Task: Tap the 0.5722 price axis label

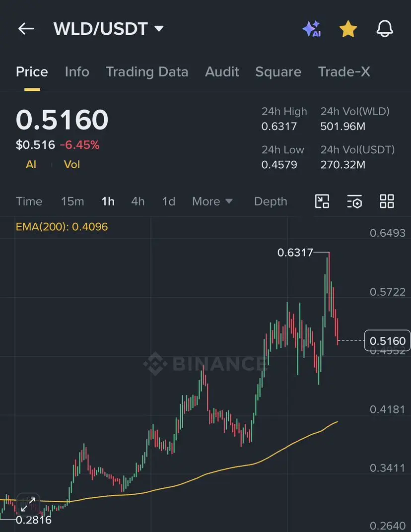Action: pos(388,292)
